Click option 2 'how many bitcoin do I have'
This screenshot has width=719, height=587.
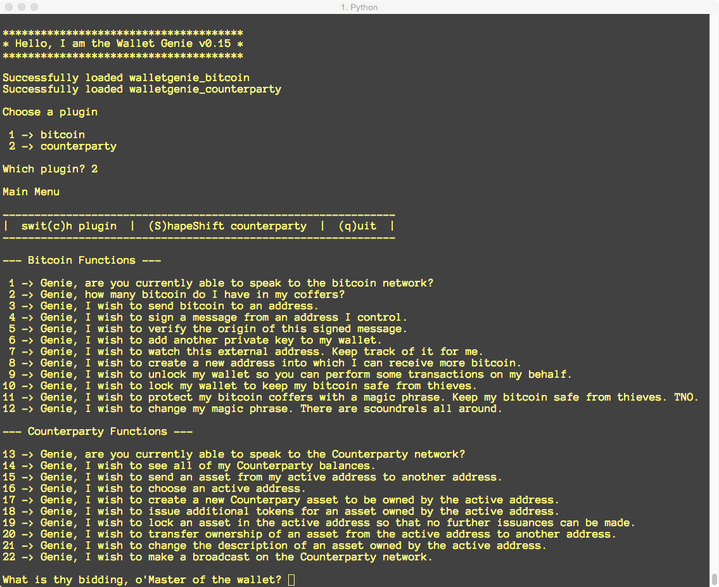[177, 295]
